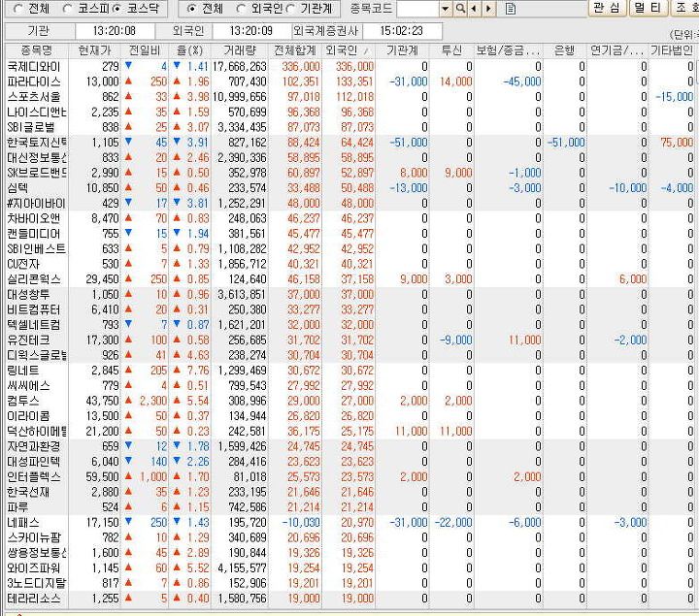Click price 59,500 in 인터플렉스 row
Image resolution: width=699 pixels, height=616 pixels.
pos(102,477)
